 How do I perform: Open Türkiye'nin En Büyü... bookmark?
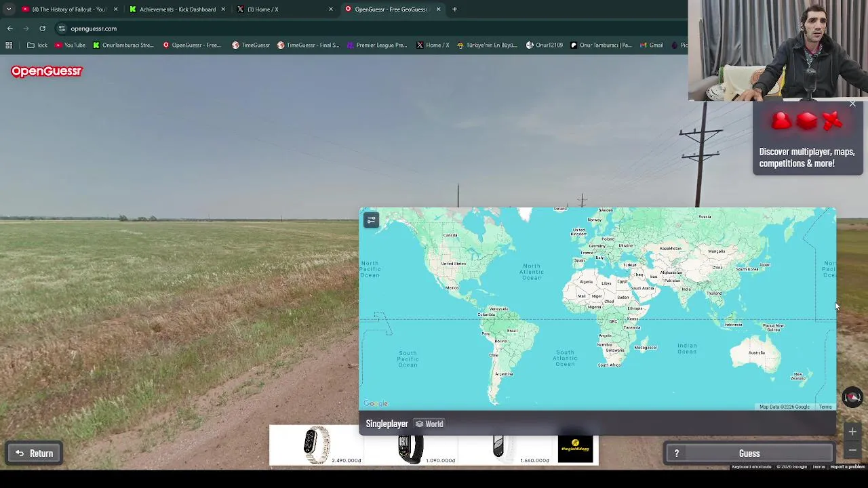487,45
